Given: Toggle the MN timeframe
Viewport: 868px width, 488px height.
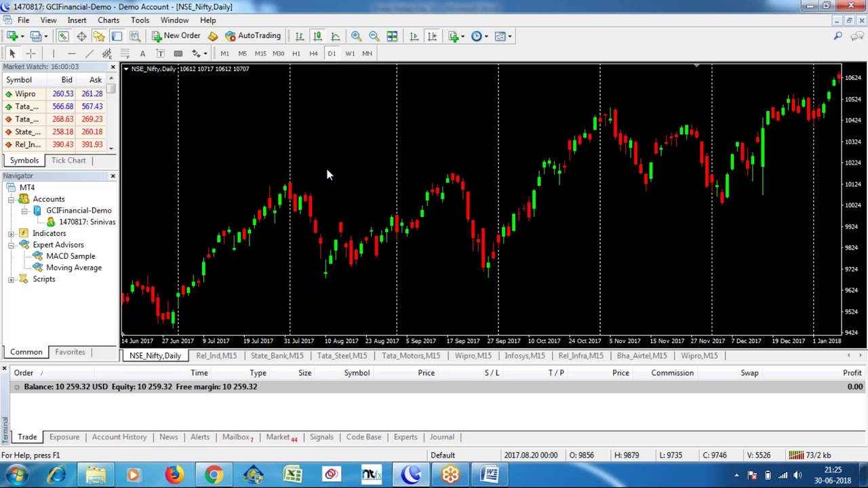Looking at the screenshot, I should pyautogui.click(x=367, y=54).
